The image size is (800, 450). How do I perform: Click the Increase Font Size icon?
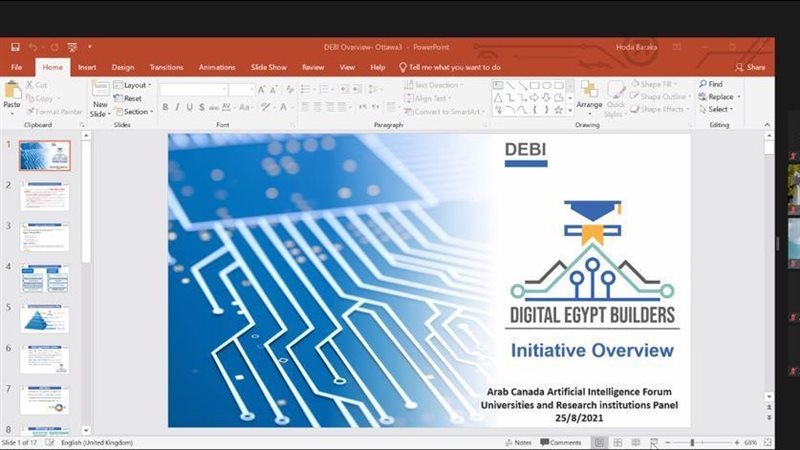pos(261,90)
